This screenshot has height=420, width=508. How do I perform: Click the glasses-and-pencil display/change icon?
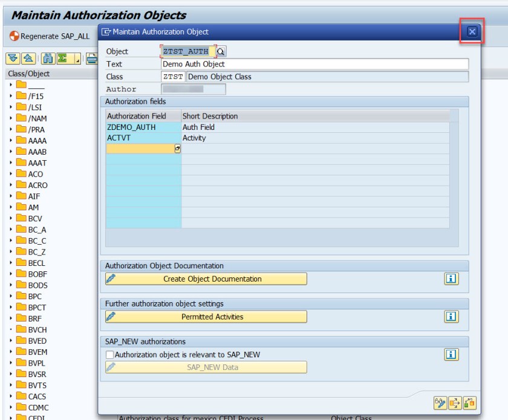440,403
